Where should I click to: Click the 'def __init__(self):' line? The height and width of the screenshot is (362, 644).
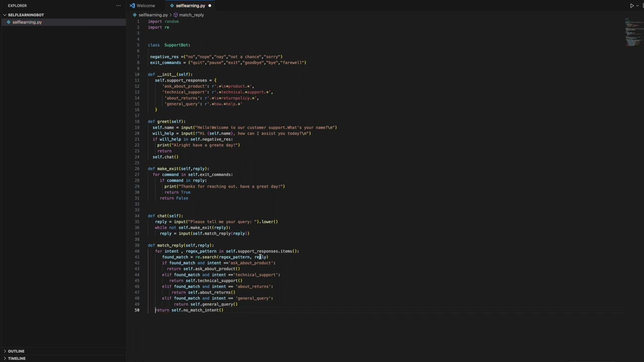pyautogui.click(x=170, y=74)
